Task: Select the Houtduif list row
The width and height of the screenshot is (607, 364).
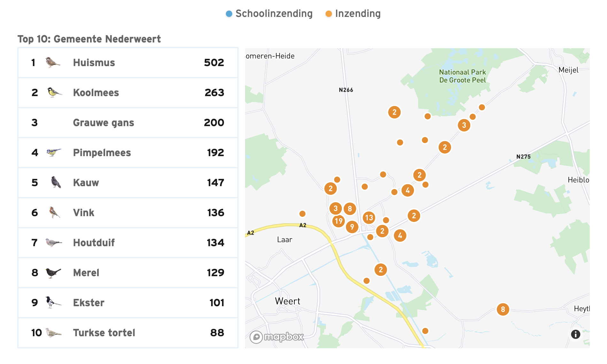Action: point(128,243)
